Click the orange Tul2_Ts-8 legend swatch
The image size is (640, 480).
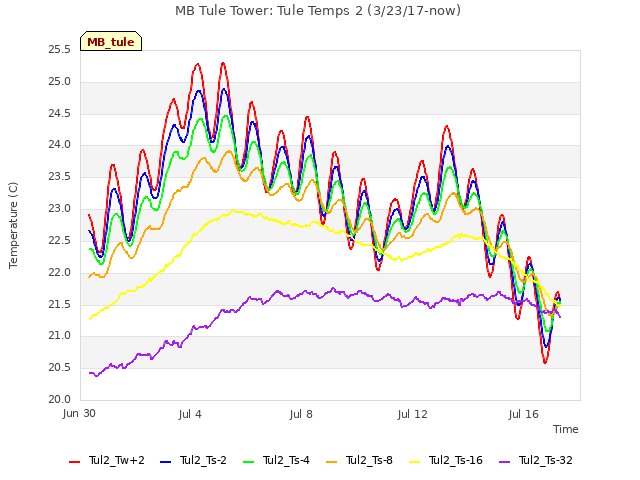[331, 462]
